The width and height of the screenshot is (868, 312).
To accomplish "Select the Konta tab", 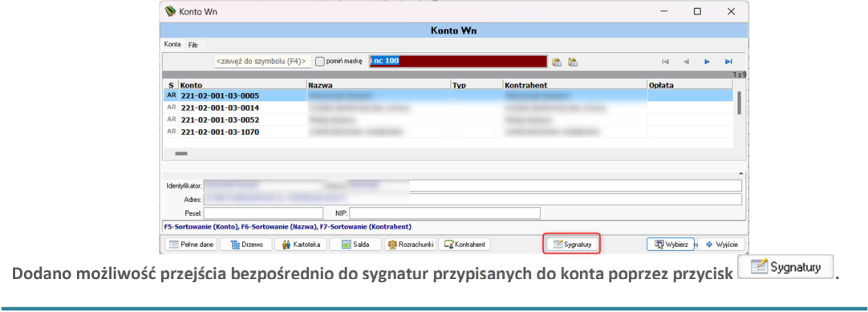I will coord(172,44).
